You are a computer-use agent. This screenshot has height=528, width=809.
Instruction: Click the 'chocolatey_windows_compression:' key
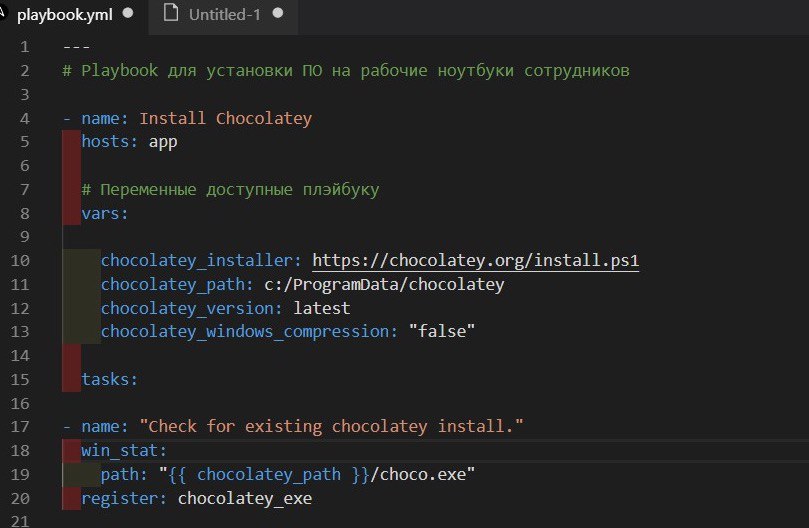pos(249,331)
